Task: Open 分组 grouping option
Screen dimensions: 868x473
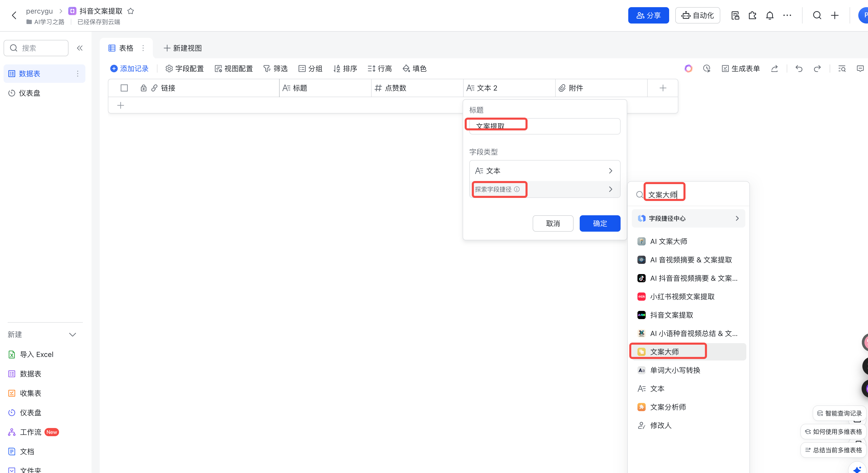Action: coord(310,69)
